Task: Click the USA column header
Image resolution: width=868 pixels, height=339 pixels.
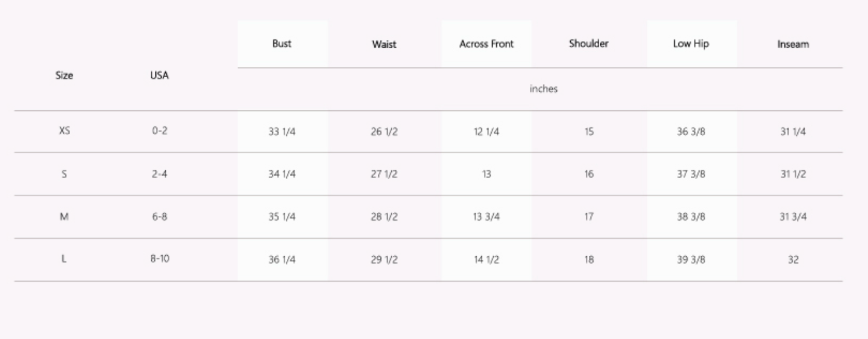Action: (x=159, y=75)
